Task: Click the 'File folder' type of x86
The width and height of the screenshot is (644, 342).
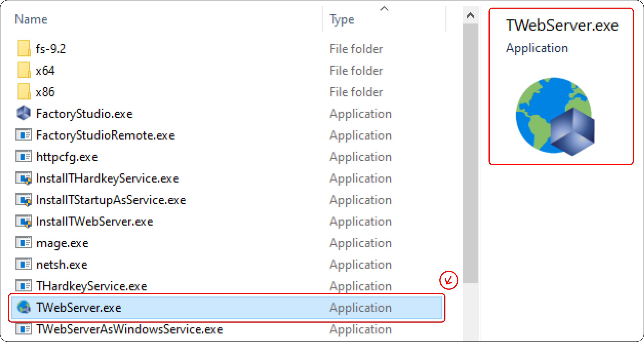Action: (x=356, y=92)
